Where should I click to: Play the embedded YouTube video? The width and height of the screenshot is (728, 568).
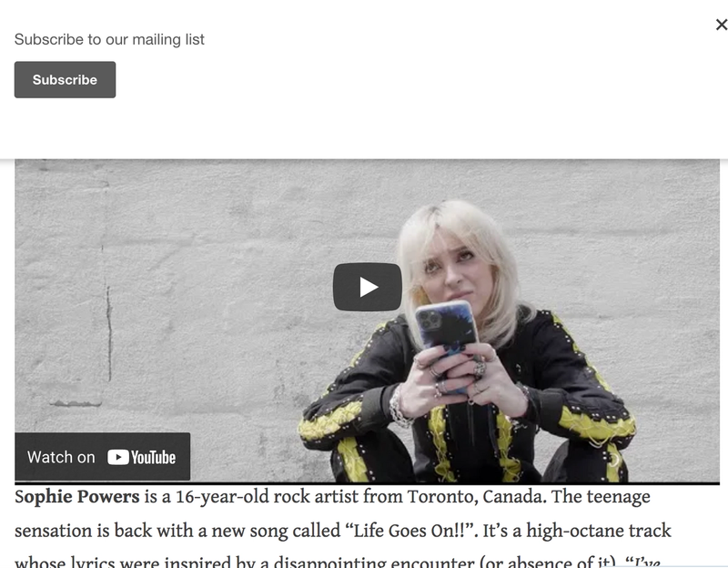click(x=368, y=287)
